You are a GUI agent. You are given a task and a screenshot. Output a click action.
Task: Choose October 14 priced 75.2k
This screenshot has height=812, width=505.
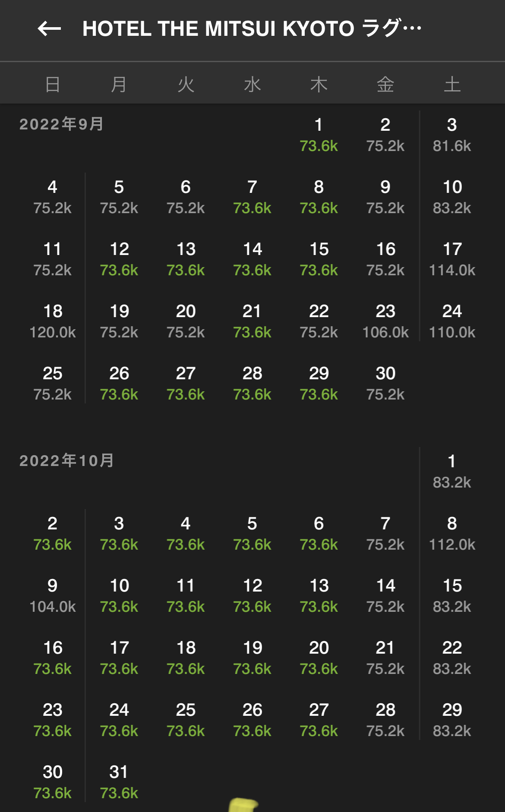tap(385, 596)
